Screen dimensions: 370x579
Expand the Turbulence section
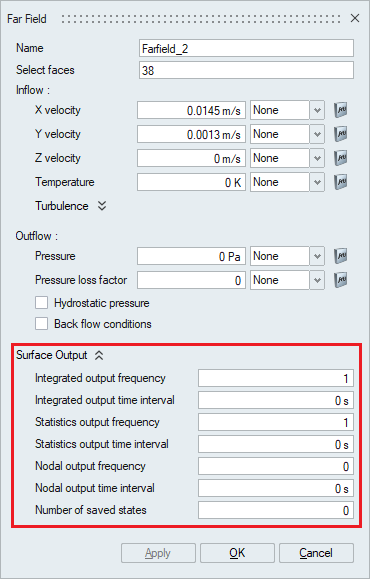(102, 206)
